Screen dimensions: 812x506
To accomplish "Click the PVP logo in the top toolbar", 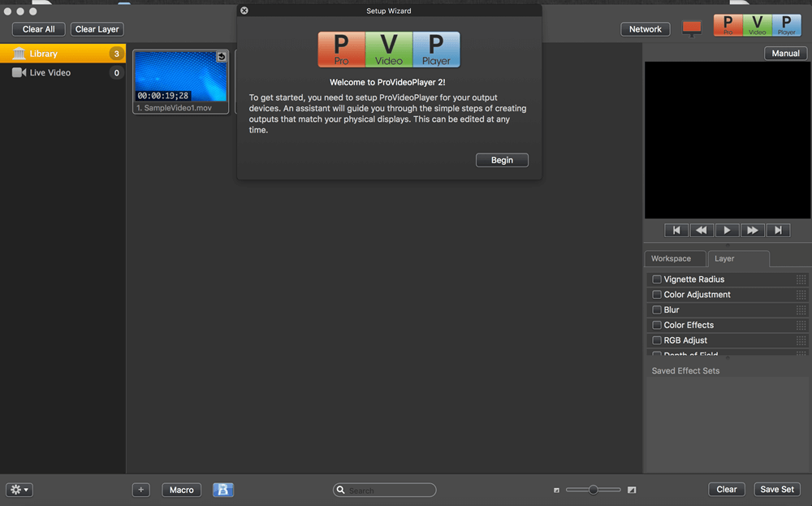I will [757, 25].
